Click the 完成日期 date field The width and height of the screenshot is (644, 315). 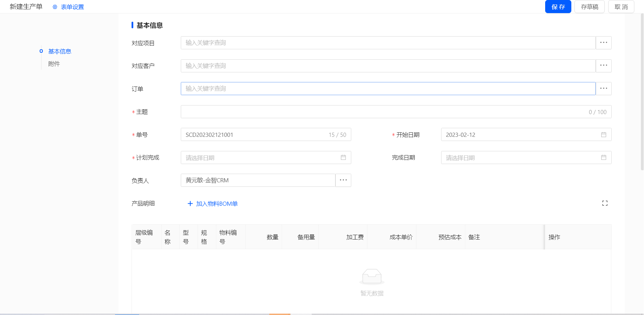(526, 157)
